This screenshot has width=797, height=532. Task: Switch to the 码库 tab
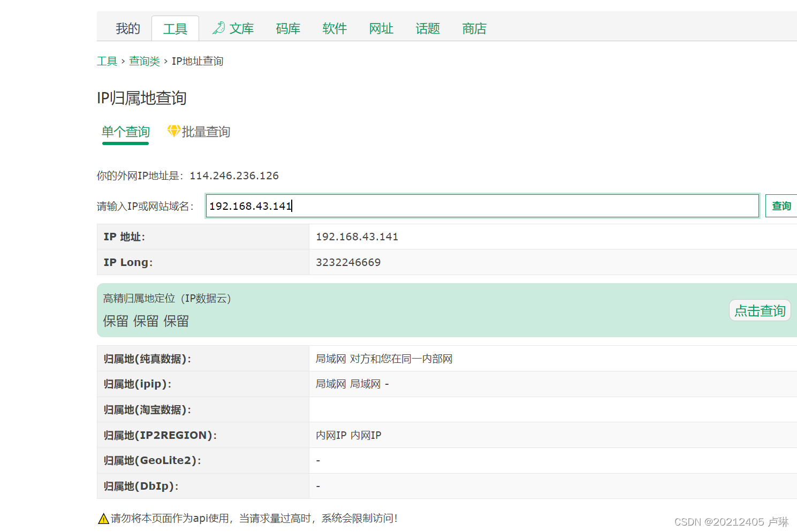click(288, 28)
